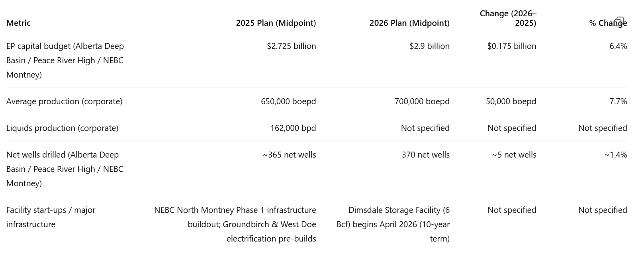Click the Liquids production (corporate) label
644x265 pixels.
(63, 128)
